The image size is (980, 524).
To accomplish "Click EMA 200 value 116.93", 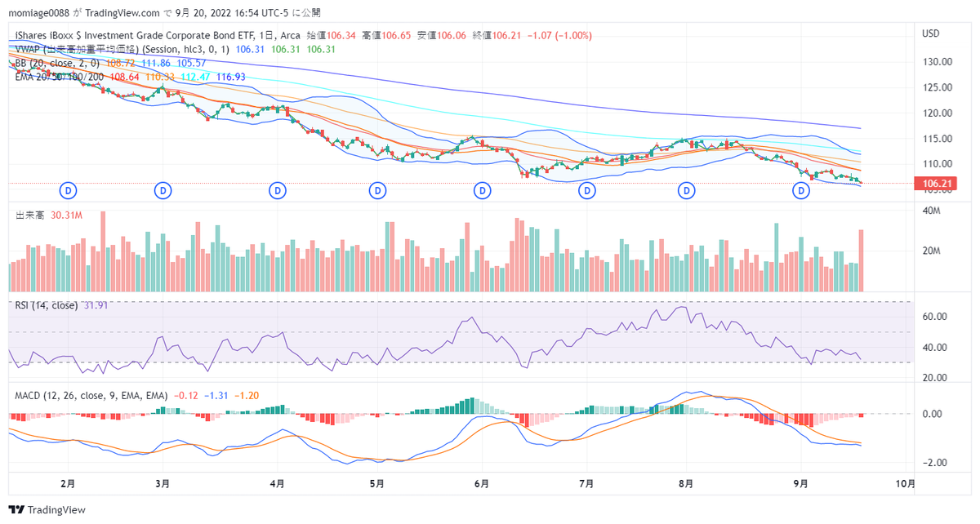I will tap(230, 77).
